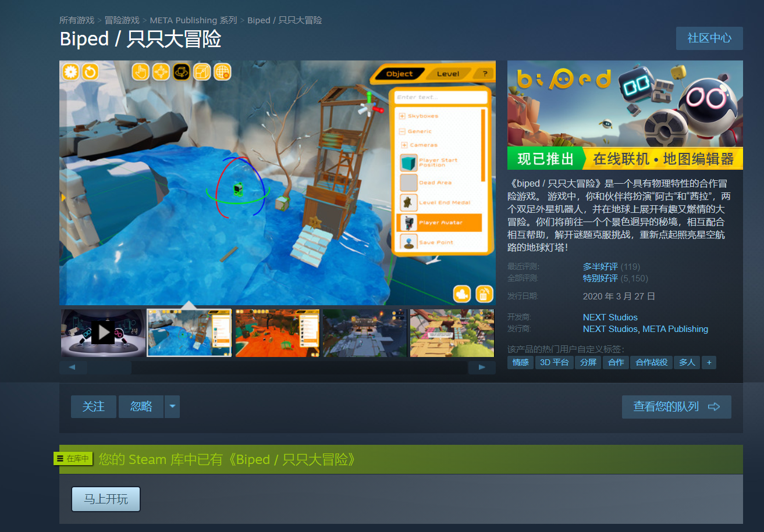Launch the game with 马上开玩
The width and height of the screenshot is (764, 532).
106,499
